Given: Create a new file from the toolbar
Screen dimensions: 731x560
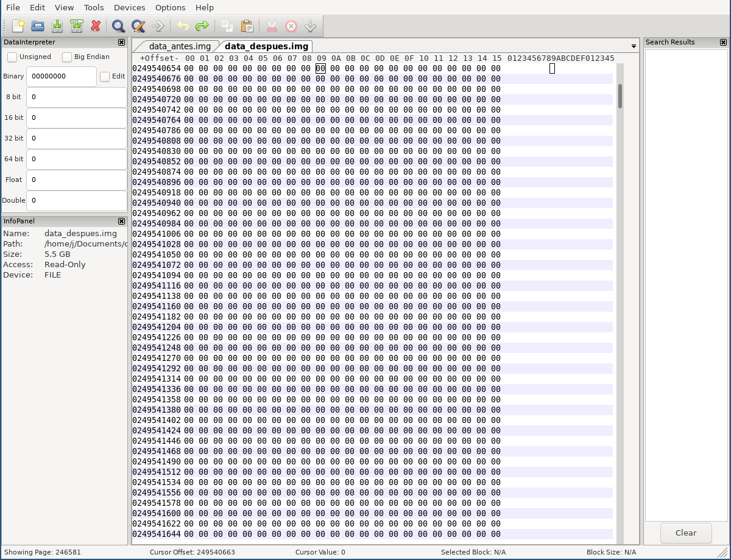Looking at the screenshot, I should (18, 26).
